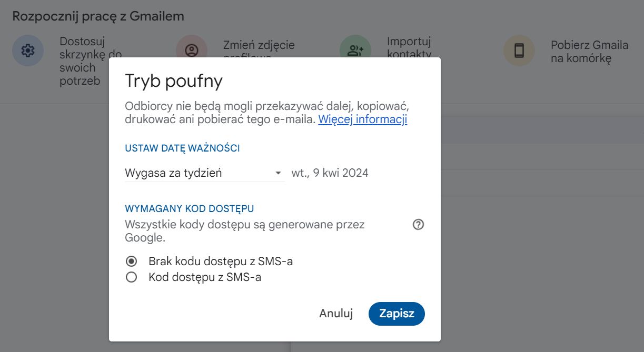Enable the 'Kod dostępu z SMS-a' option
The width and height of the screenshot is (644, 352).
tap(130, 277)
